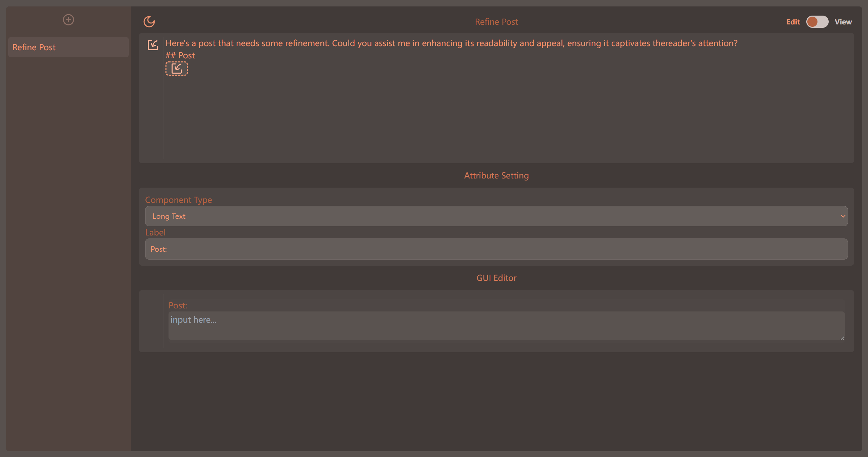Click the resize handle of the Post textarea
The height and width of the screenshot is (457, 868).
(x=842, y=338)
